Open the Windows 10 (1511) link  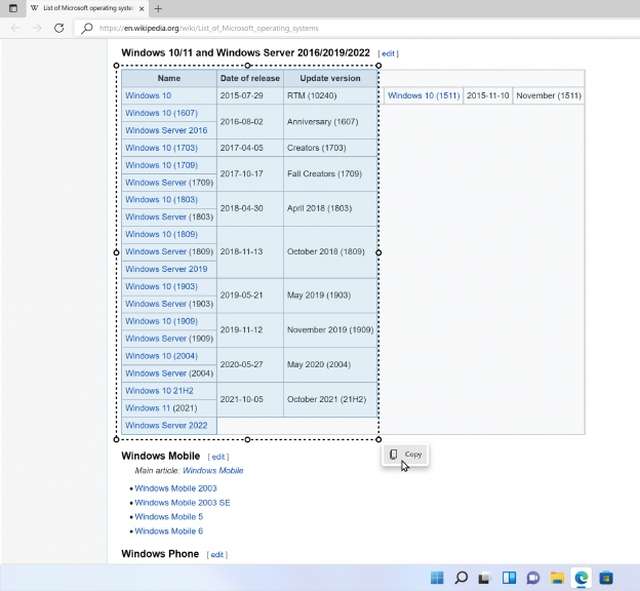[424, 96]
